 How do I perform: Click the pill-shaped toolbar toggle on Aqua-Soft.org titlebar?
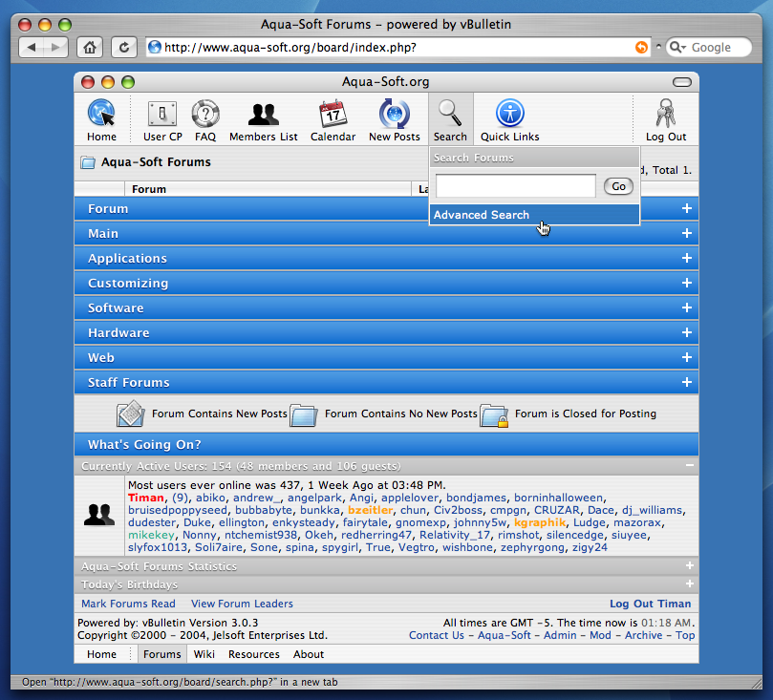[x=682, y=82]
